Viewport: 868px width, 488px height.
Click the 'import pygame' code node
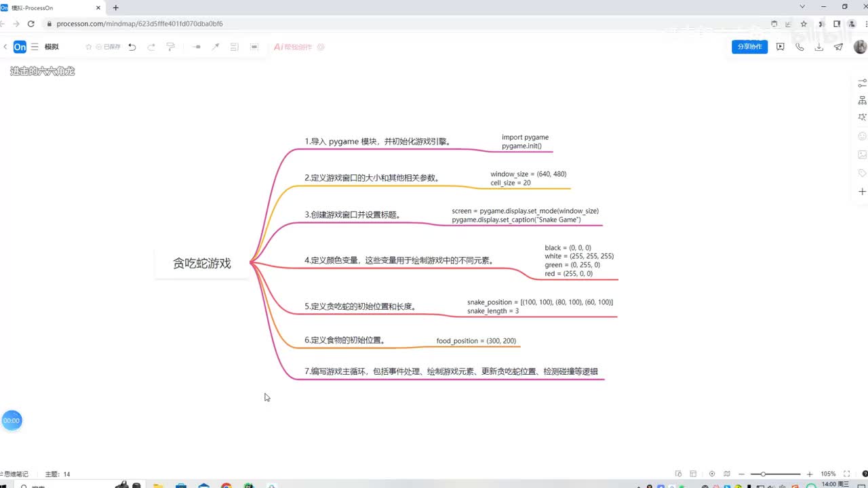click(x=526, y=142)
